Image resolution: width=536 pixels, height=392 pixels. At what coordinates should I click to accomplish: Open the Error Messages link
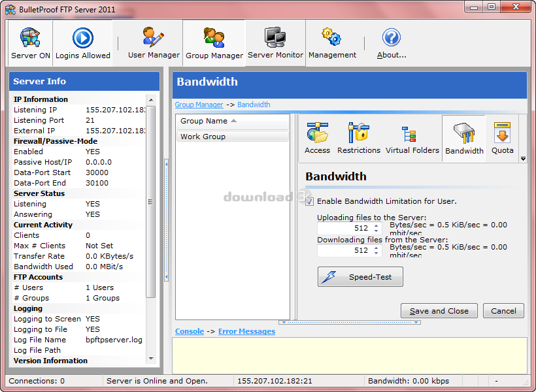pyautogui.click(x=246, y=331)
